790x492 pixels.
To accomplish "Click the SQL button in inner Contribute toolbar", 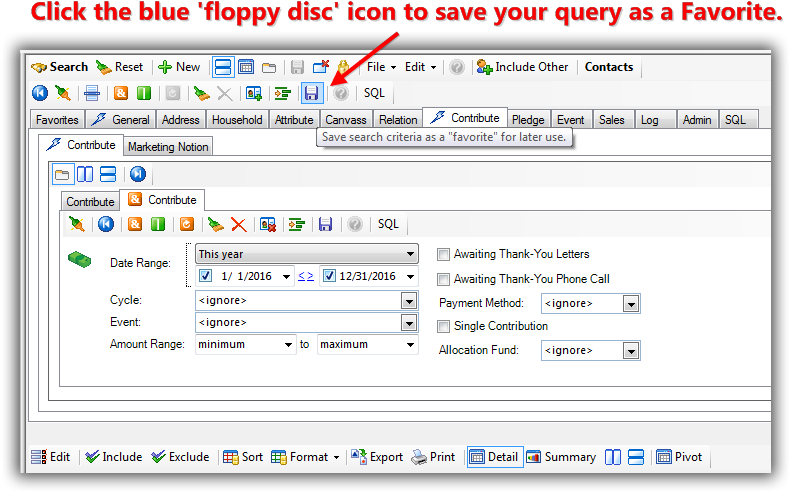I will coord(388,224).
